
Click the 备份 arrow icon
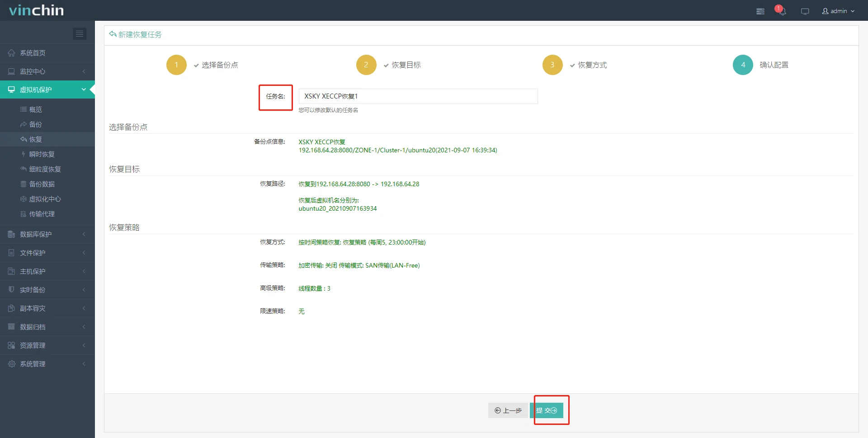24,124
